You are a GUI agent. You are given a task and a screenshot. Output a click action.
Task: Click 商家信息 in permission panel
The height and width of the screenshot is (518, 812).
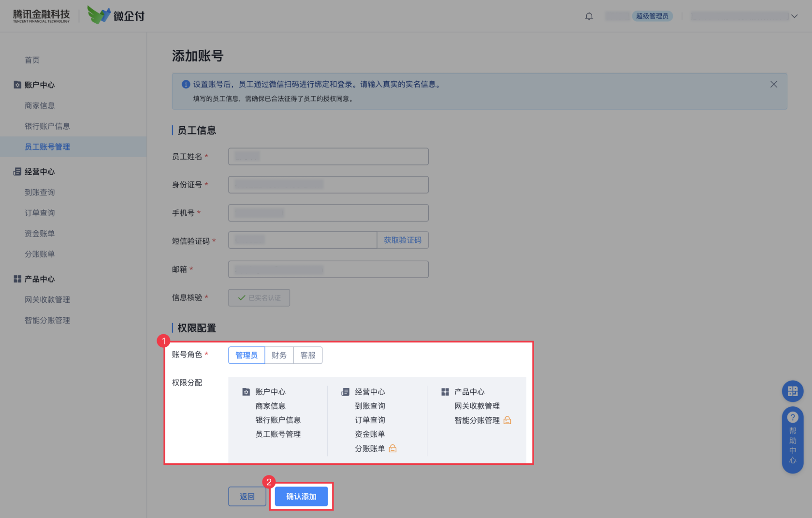[270, 406]
